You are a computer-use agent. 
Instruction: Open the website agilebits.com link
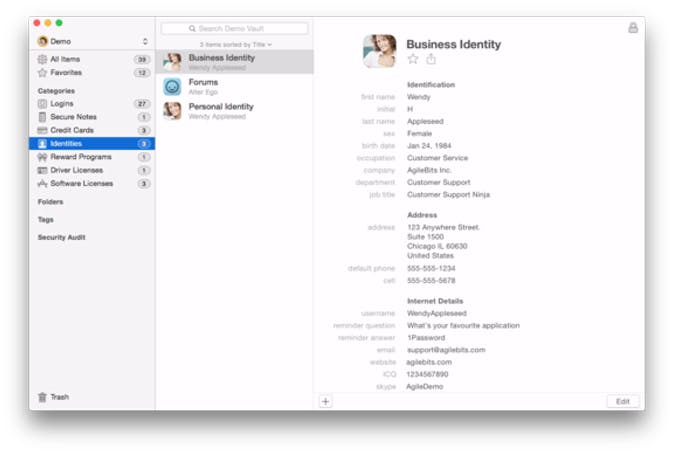429,362
